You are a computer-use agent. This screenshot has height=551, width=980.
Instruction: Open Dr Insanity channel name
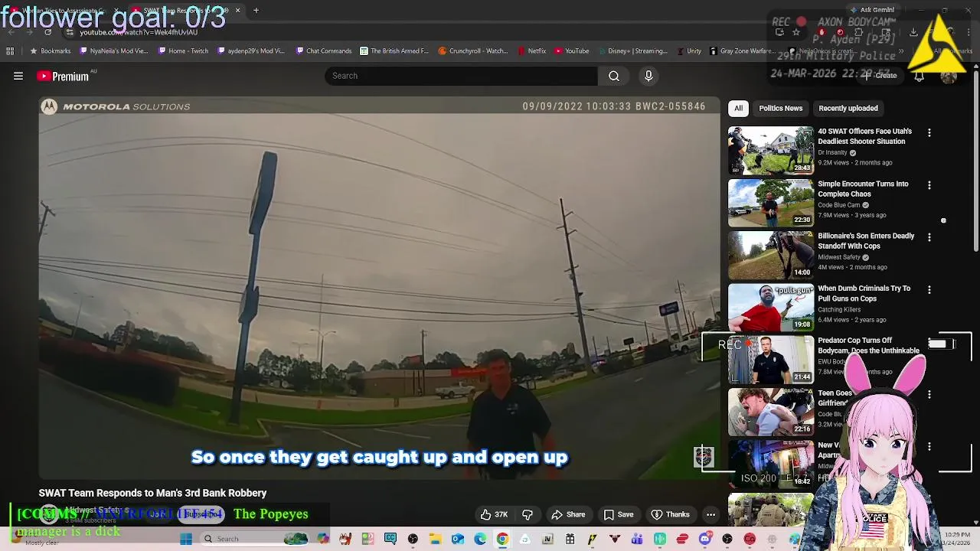point(832,152)
